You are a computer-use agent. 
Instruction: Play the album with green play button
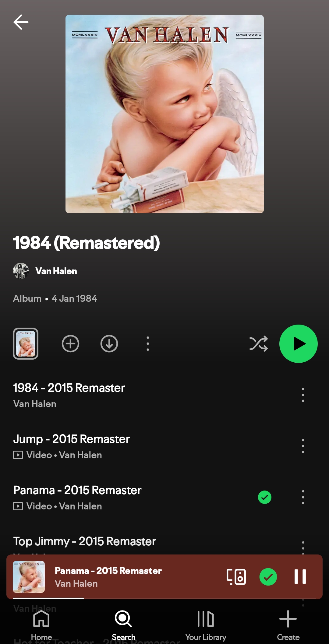click(299, 344)
